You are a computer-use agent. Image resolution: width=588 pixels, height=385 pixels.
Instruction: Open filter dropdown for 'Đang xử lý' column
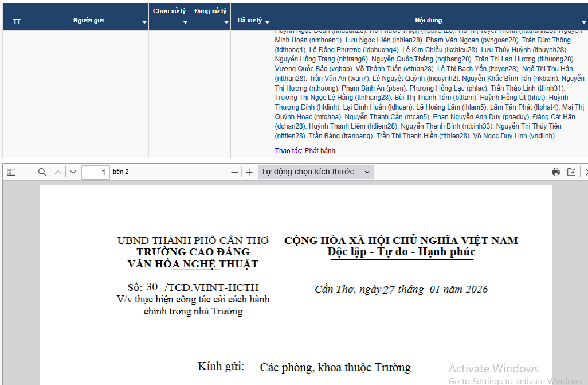226,22
